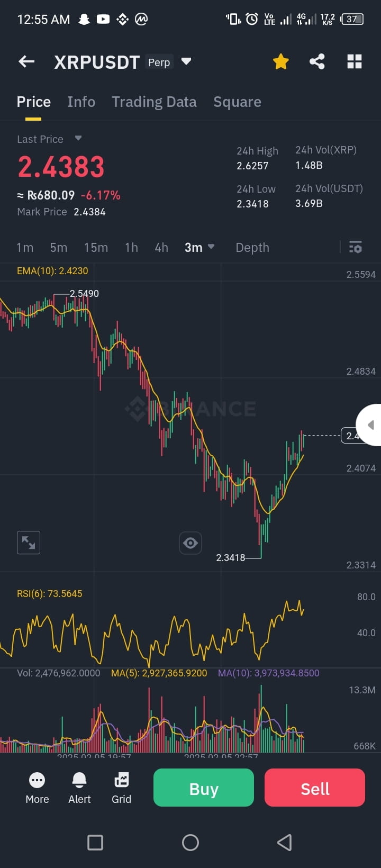Tap the battery indicator
This screenshot has width=381, height=868.
[352, 19]
